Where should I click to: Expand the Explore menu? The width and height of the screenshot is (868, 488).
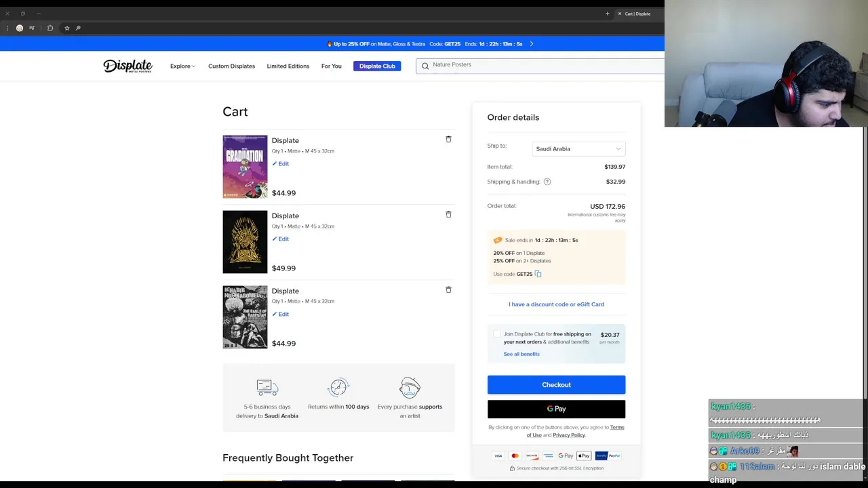pos(182,66)
